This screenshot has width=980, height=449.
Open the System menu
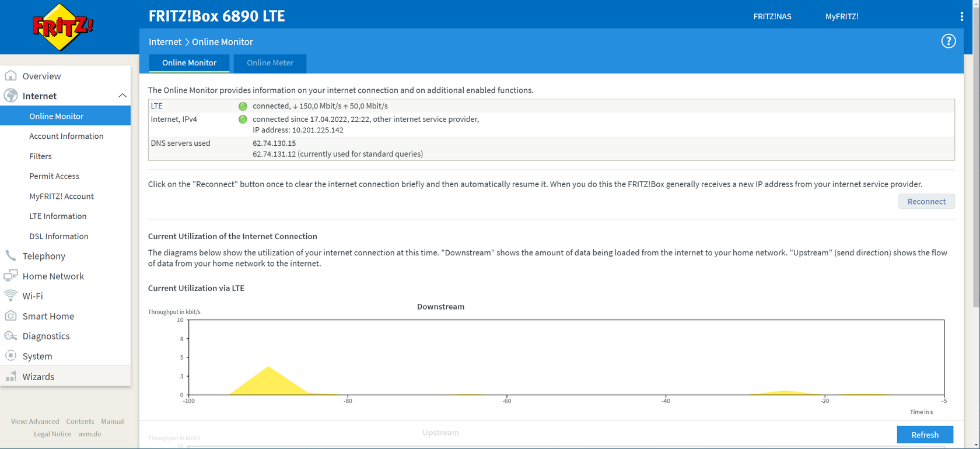[37, 356]
